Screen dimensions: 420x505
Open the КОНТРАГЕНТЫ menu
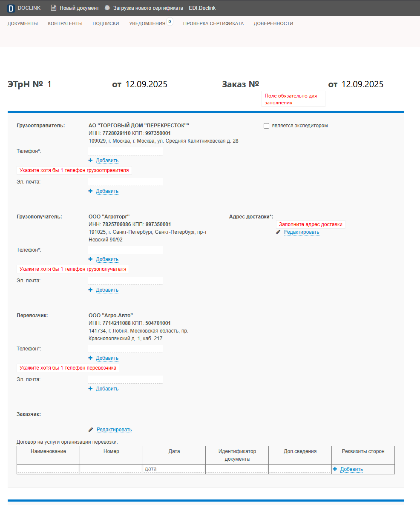(65, 23)
